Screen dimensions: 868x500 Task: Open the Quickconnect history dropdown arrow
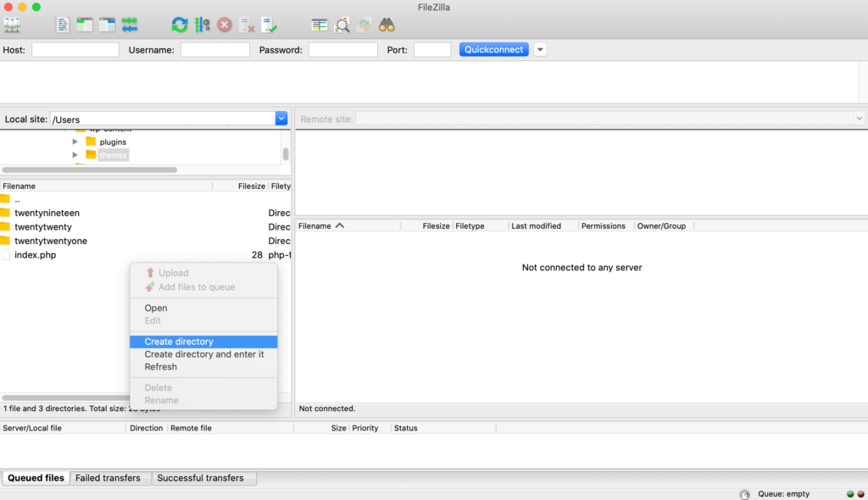point(540,50)
